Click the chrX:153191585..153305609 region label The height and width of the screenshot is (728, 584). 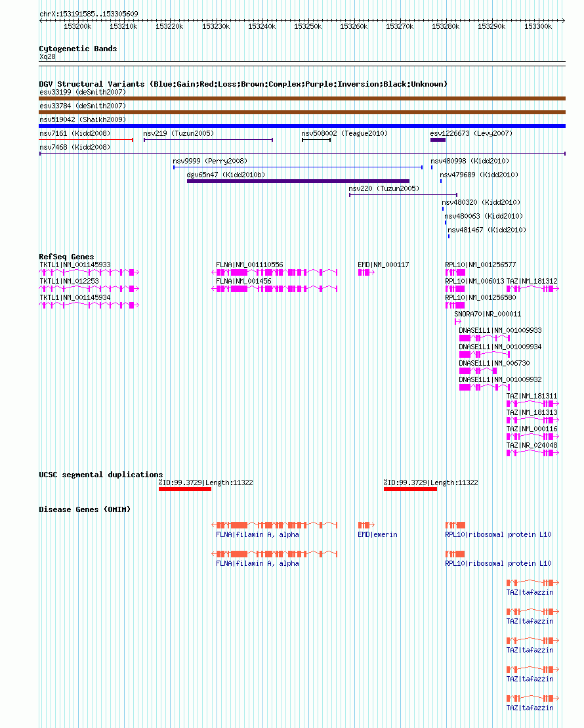pyautogui.click(x=89, y=14)
